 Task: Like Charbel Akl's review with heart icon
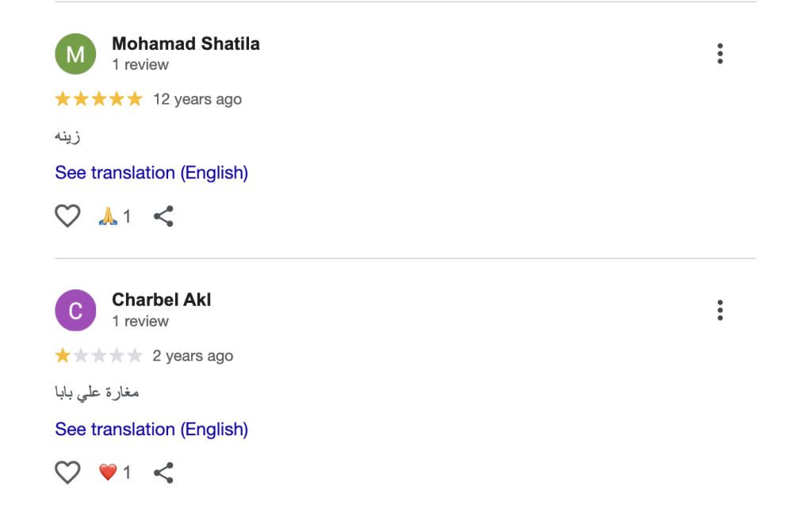pyautogui.click(x=68, y=473)
